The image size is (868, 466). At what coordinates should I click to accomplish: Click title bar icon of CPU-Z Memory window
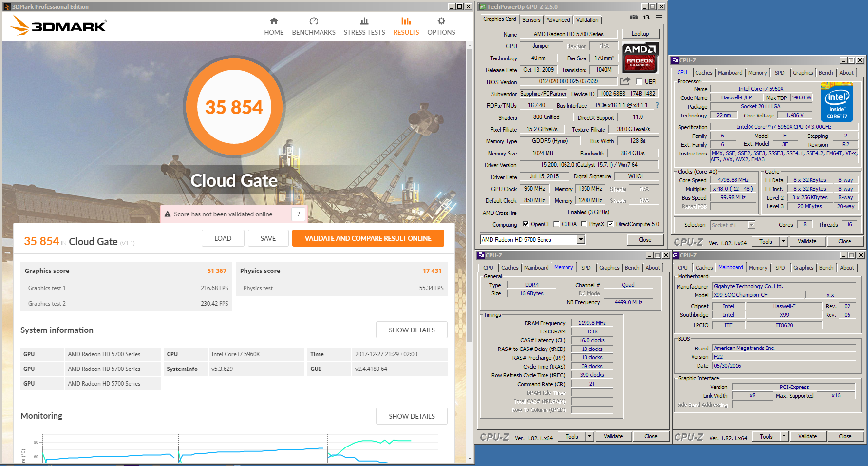(481, 255)
